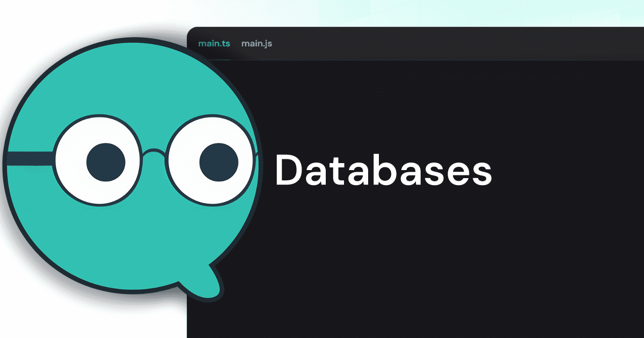Toggle selection of the main.js tab
The width and height of the screenshot is (644, 338).
pyautogui.click(x=257, y=44)
